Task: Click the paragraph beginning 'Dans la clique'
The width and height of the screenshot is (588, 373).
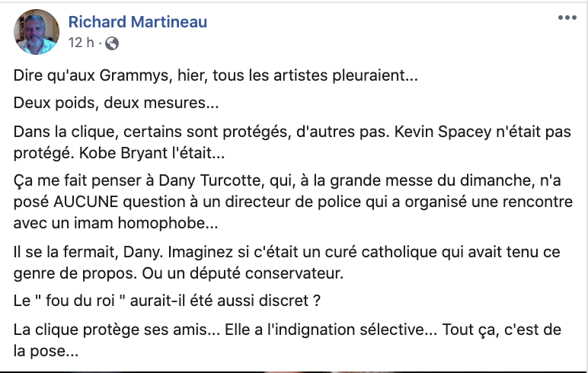Action: [292, 142]
